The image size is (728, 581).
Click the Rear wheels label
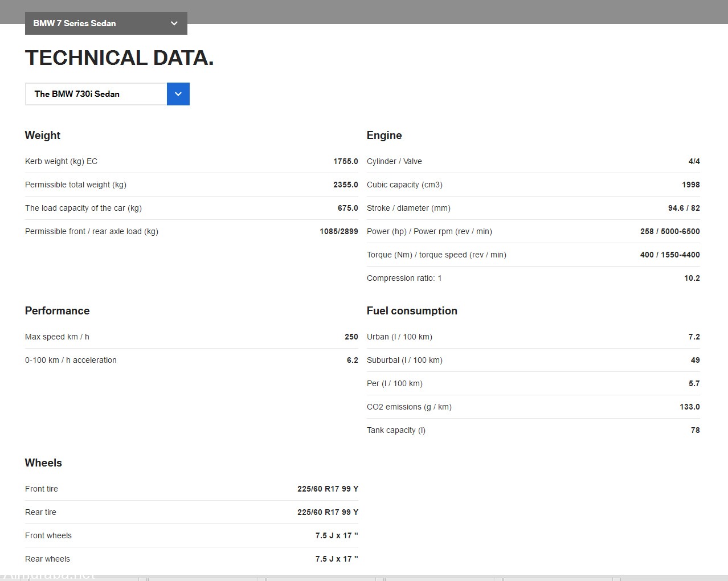coord(47,559)
